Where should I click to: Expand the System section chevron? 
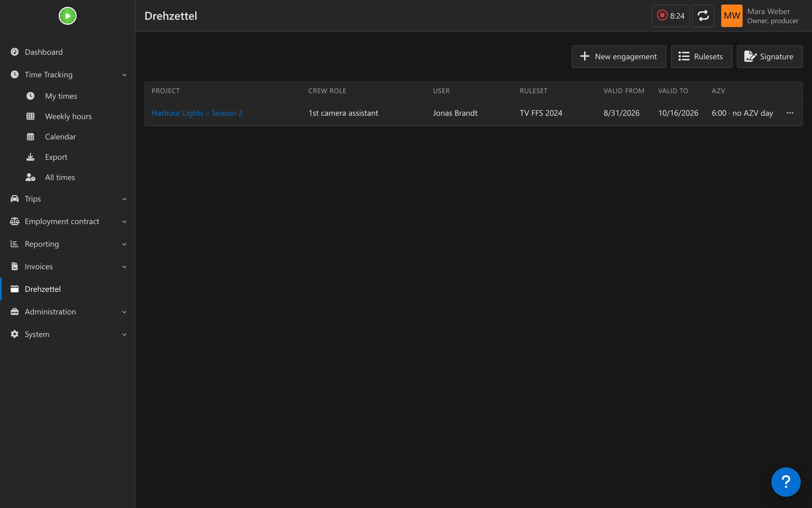124,335
